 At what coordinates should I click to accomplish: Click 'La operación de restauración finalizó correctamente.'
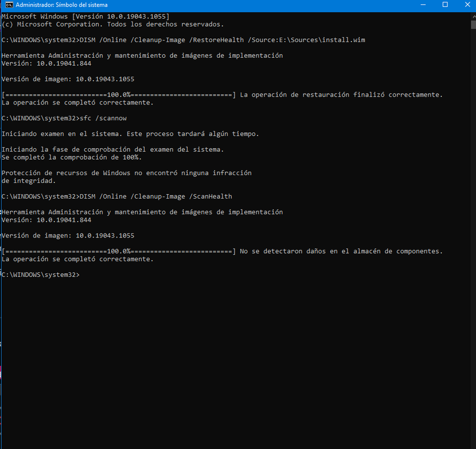coord(341,94)
